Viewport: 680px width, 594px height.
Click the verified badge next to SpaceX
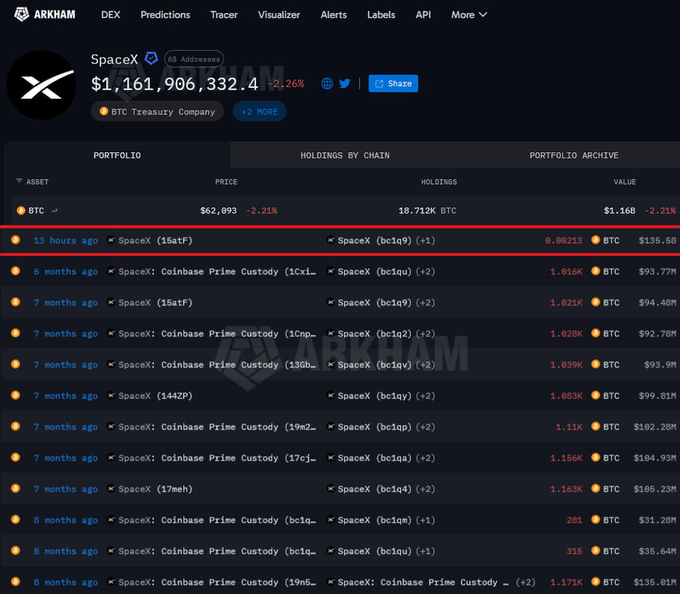point(151,59)
